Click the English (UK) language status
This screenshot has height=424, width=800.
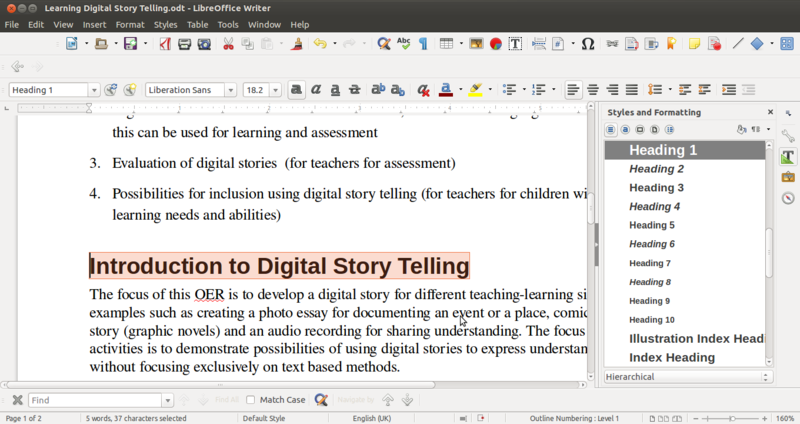tap(371, 418)
